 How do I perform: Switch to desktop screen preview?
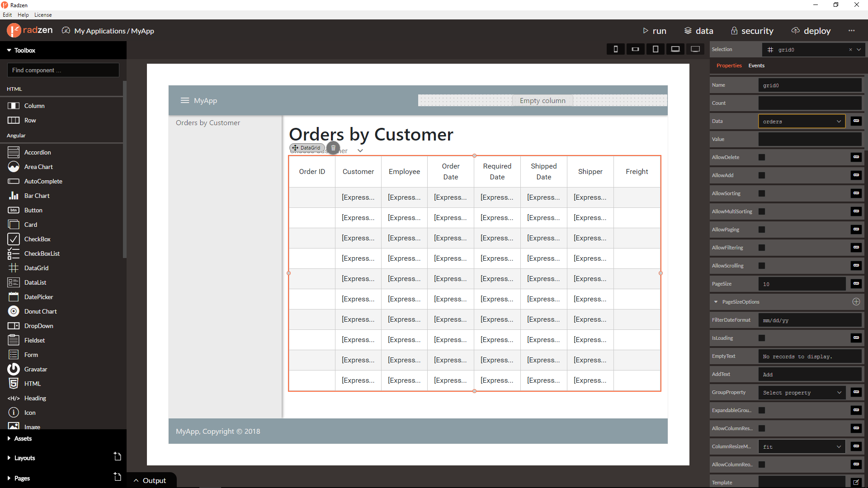pos(695,49)
